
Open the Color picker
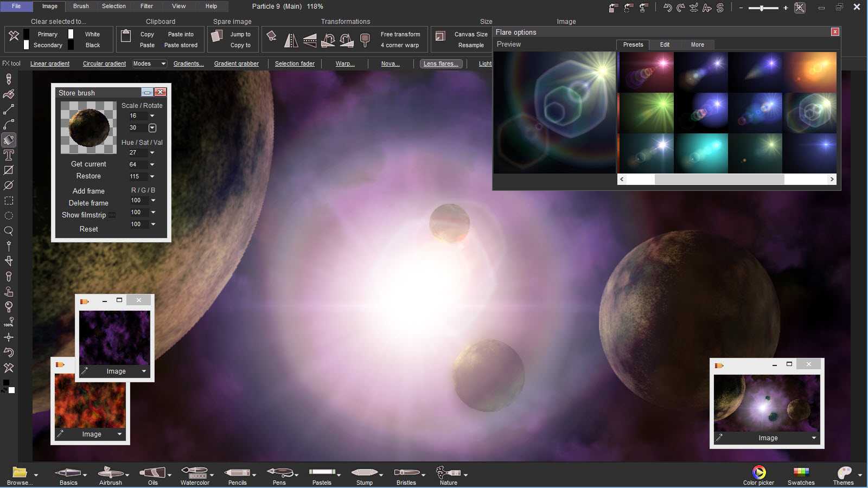click(758, 473)
